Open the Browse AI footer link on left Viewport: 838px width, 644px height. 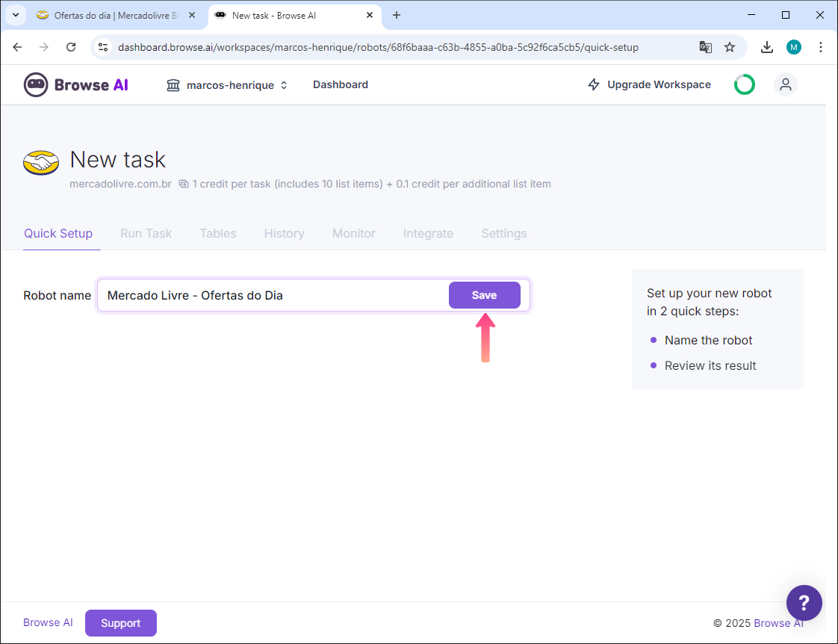tap(48, 622)
